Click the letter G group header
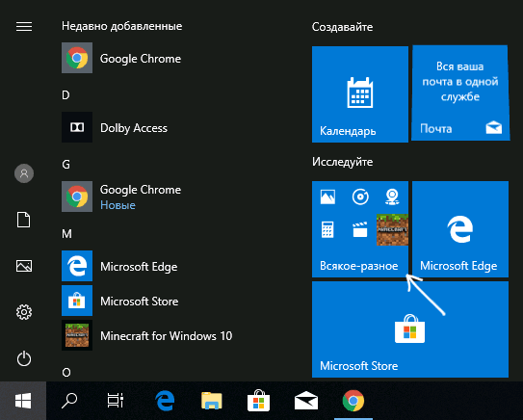This screenshot has height=420, width=523. (x=66, y=165)
